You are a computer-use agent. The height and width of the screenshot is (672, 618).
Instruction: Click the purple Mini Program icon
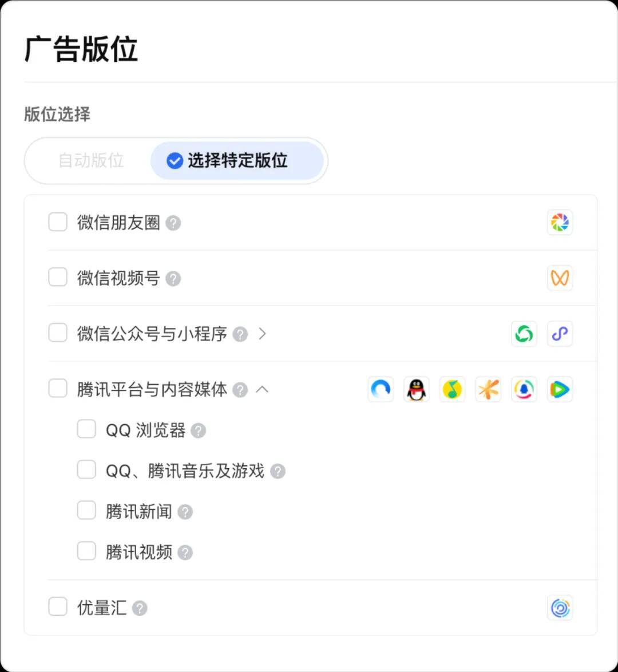[560, 334]
